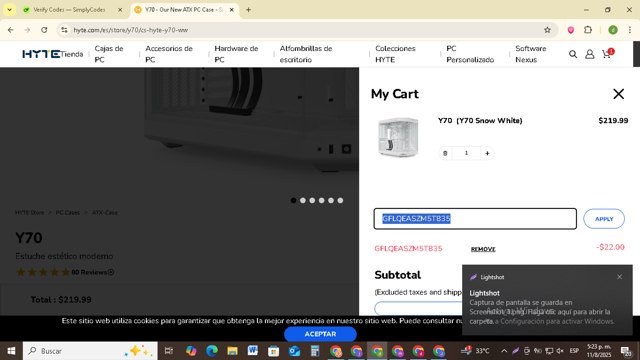Remove the applied coupon GFLQEASZM5TB35
Image resolution: width=640 pixels, height=360 pixels.
pyautogui.click(x=483, y=249)
